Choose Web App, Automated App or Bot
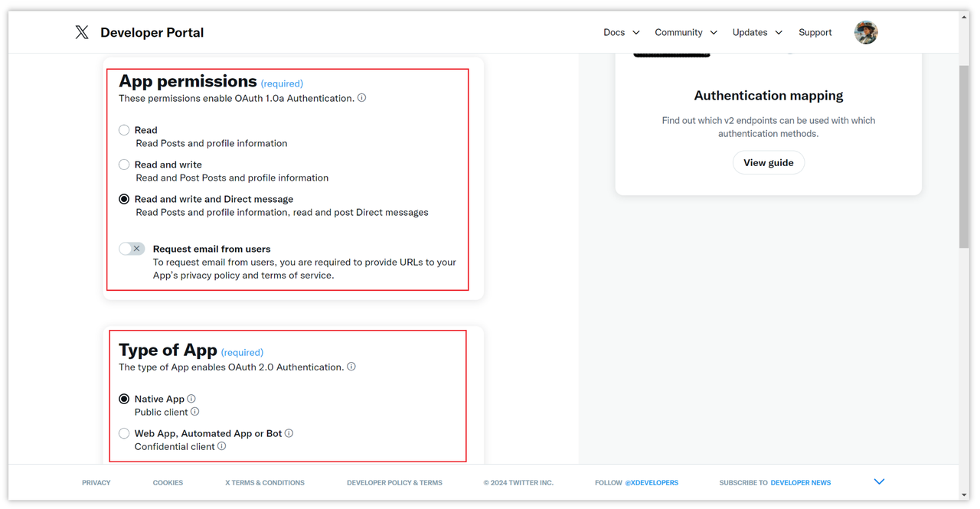The height and width of the screenshot is (509, 980). tap(124, 433)
